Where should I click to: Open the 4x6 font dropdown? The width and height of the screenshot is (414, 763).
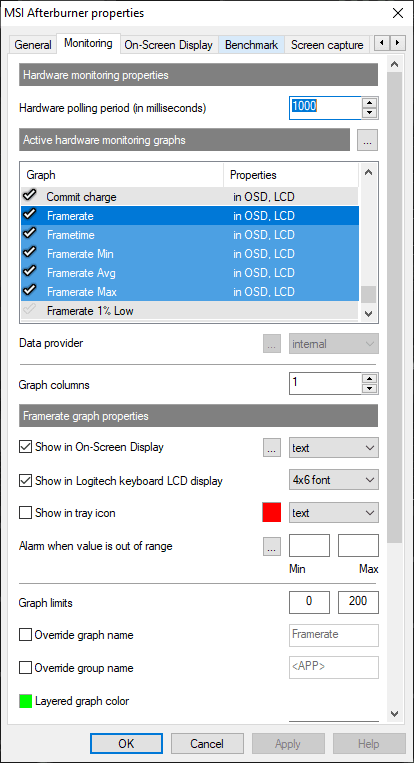click(x=334, y=480)
